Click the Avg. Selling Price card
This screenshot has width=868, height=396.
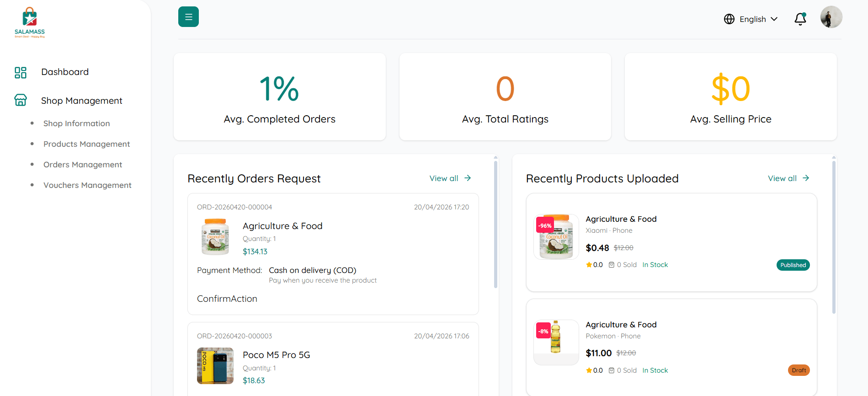point(731,96)
